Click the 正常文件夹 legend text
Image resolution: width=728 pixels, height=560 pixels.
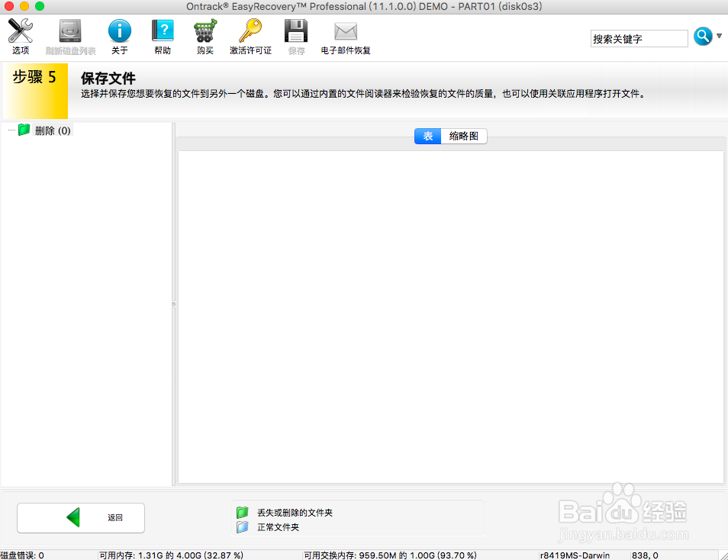(x=278, y=527)
